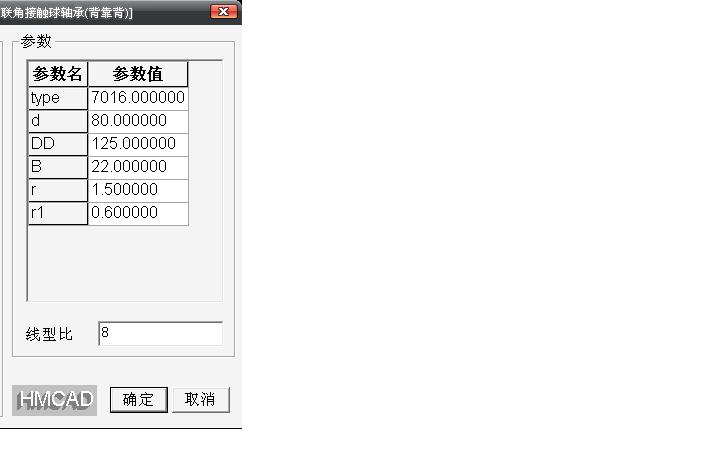Click the r1 parameter name cell

(x=58, y=213)
